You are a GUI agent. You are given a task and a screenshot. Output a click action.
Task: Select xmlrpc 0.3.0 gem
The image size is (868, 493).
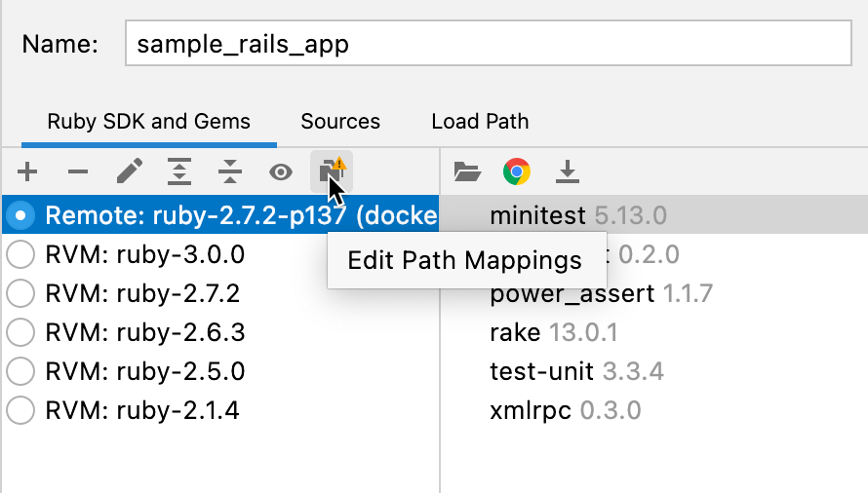tap(566, 410)
